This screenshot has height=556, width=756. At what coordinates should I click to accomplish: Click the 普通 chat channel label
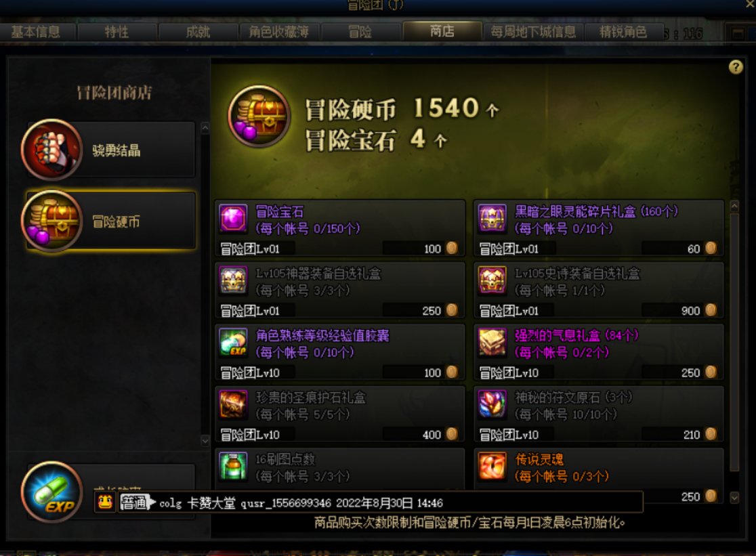click(x=133, y=502)
